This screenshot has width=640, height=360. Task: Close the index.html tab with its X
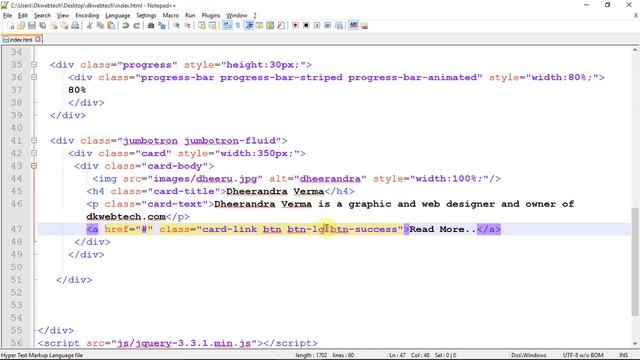pyautogui.click(x=38, y=40)
